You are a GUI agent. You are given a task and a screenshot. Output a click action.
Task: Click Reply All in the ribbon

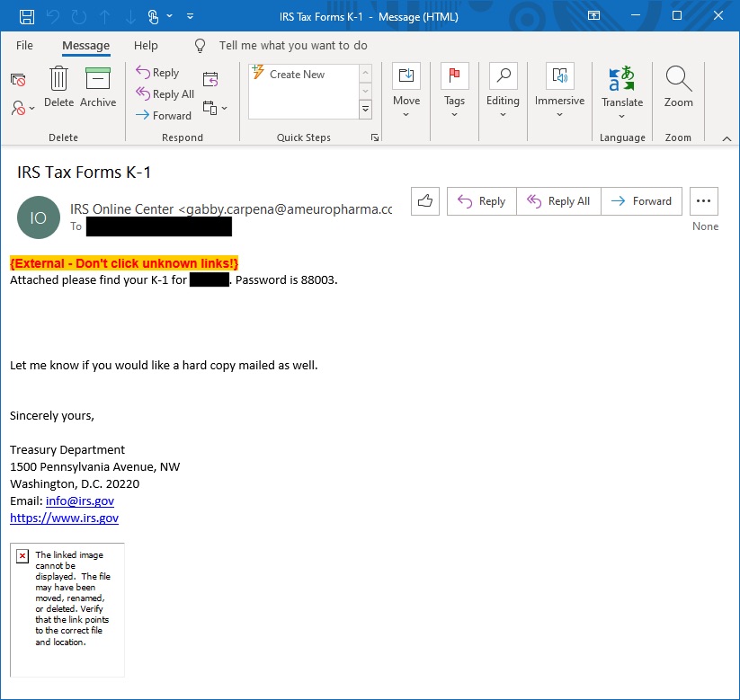(165, 93)
